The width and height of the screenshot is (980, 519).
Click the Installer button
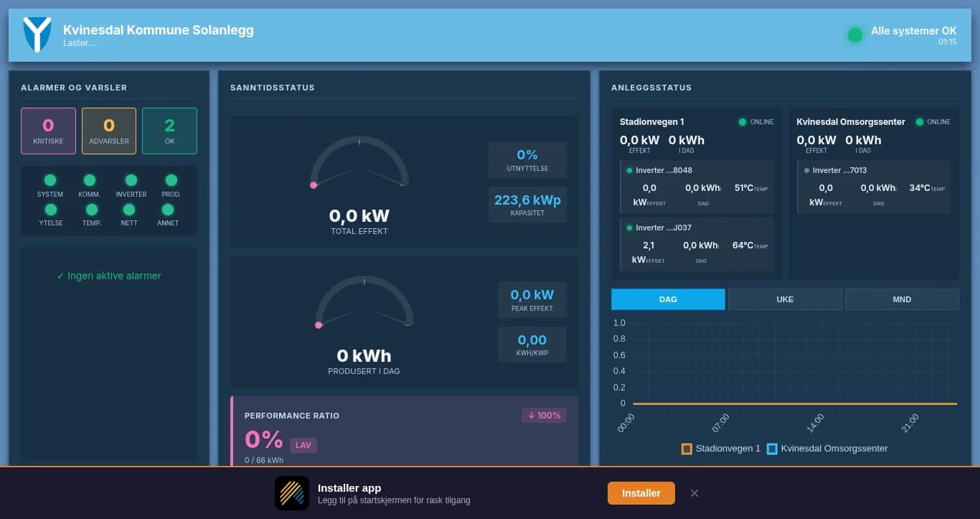click(x=641, y=493)
